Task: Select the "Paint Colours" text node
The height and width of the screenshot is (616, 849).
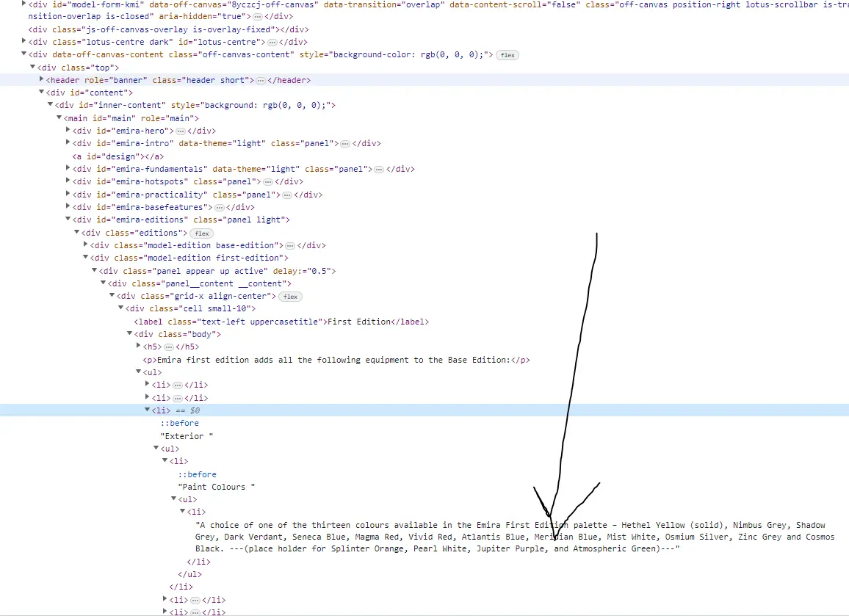Action: coord(216,487)
